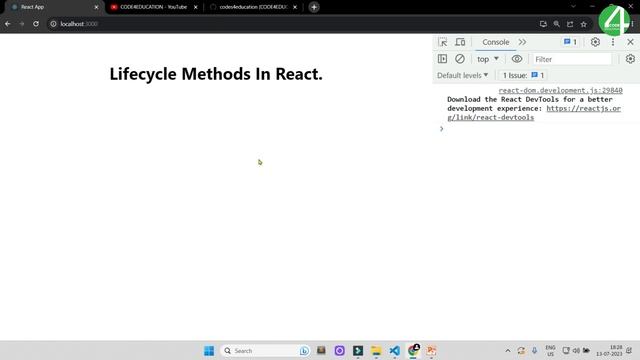Open the purple circular app on taskbar
640x360 pixels.
[x=339, y=351]
